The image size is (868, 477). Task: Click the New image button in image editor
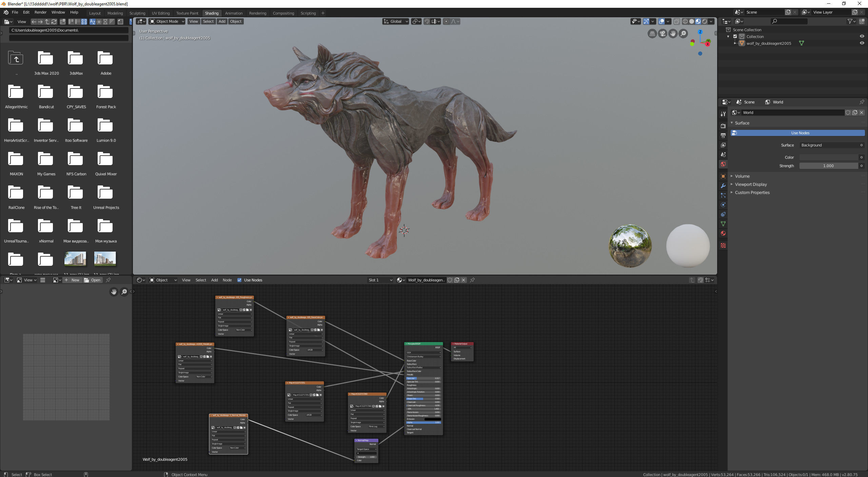tap(72, 280)
